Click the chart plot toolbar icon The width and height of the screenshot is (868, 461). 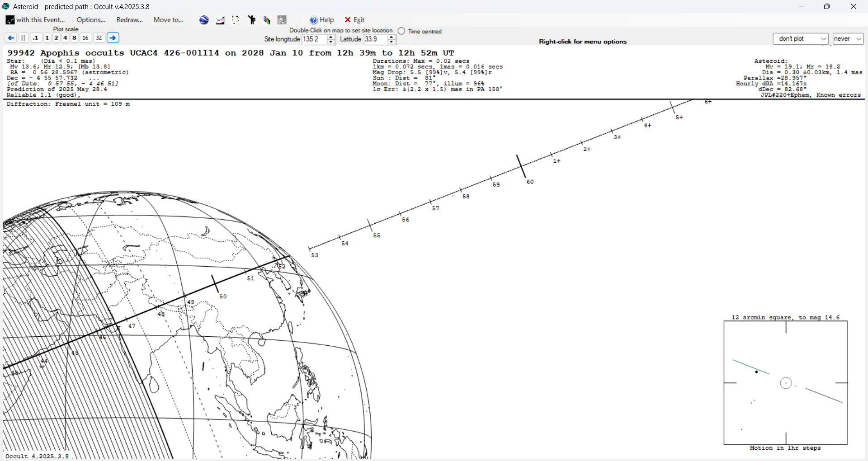tap(220, 20)
